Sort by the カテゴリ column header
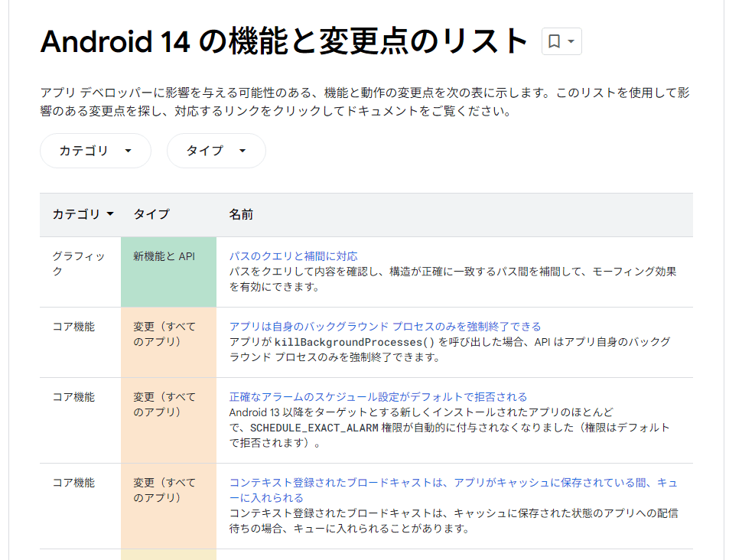Screen dimensions: 729x560 click(x=83, y=214)
